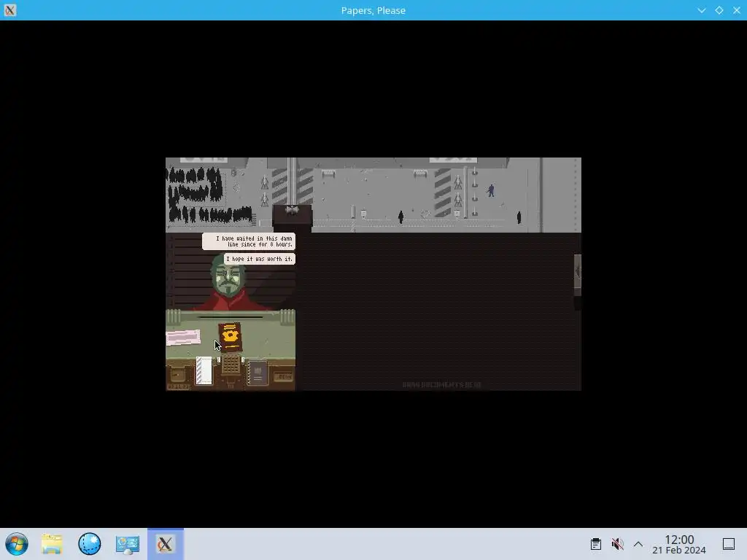Screen dimensions: 747x560
Task: Click the dark figure near the right wall
Action: pyautogui.click(x=519, y=217)
